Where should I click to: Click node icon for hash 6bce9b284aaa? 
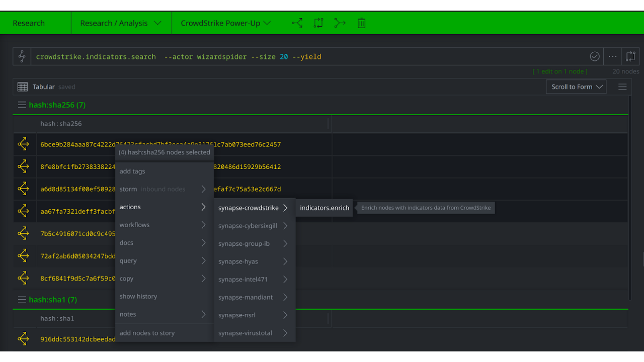coord(23,144)
